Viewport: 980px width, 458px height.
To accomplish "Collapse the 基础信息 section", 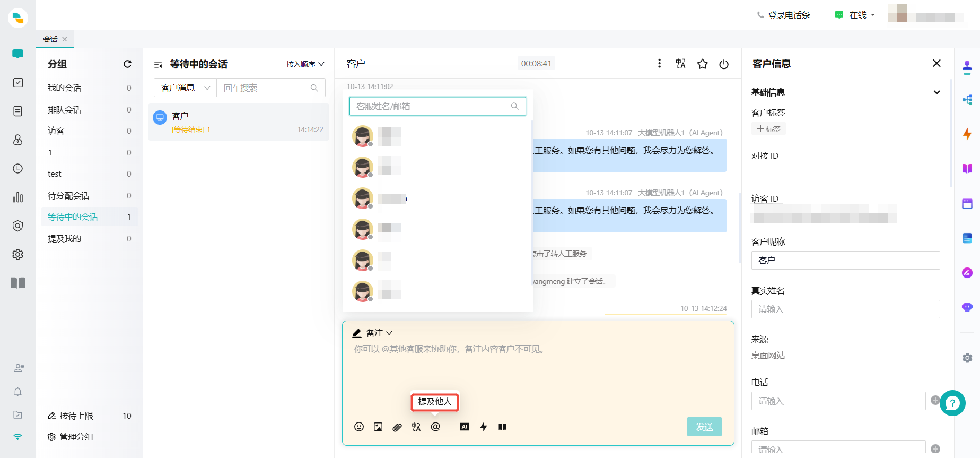I will 937,92.
